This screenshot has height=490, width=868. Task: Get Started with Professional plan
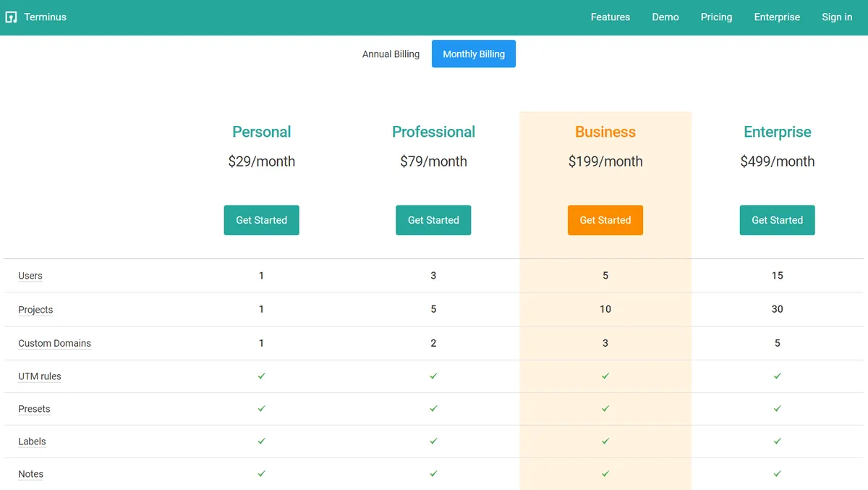point(433,220)
